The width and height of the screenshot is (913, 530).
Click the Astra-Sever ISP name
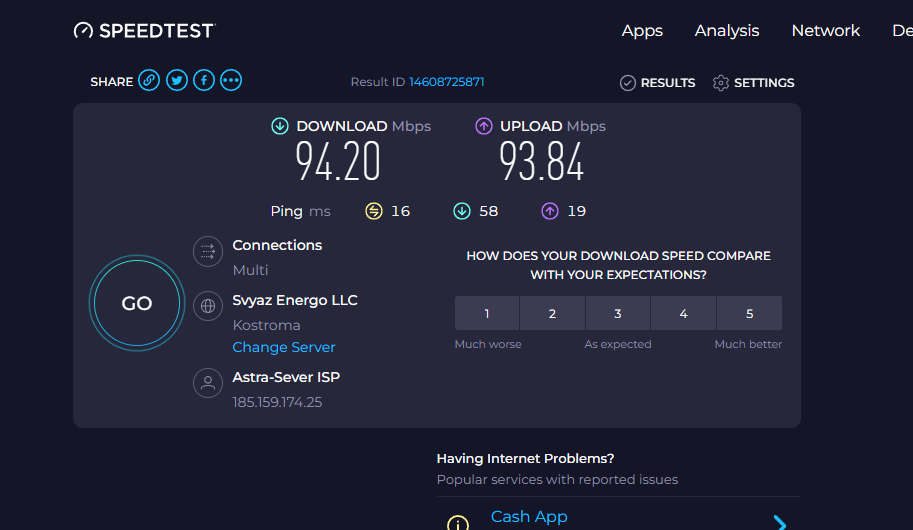pyautogui.click(x=286, y=377)
